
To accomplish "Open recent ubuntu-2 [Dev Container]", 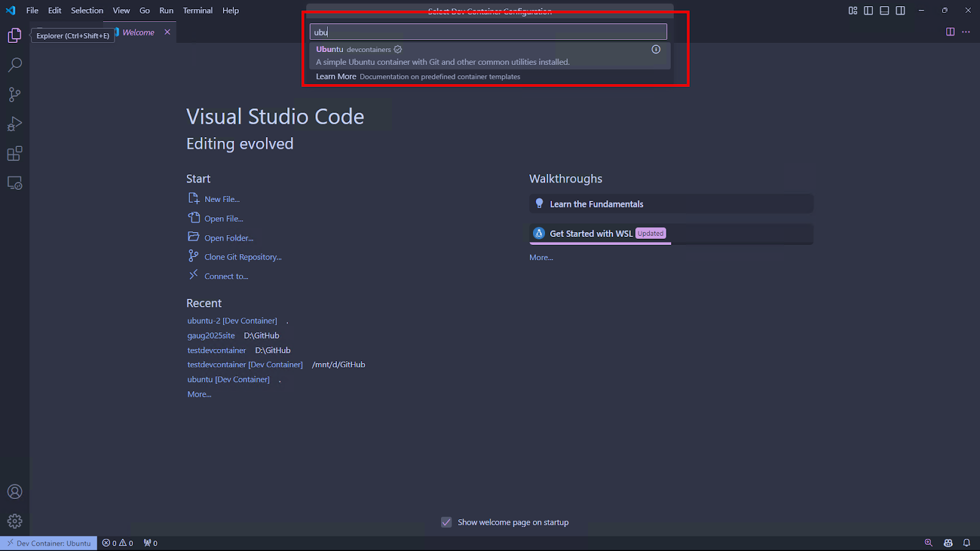I will [x=232, y=321].
